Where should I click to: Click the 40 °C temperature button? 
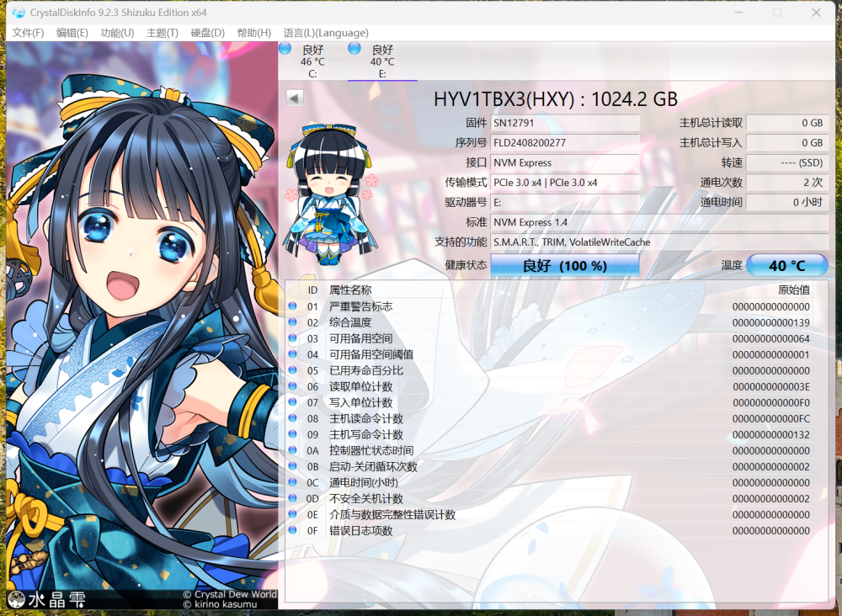coord(786,266)
